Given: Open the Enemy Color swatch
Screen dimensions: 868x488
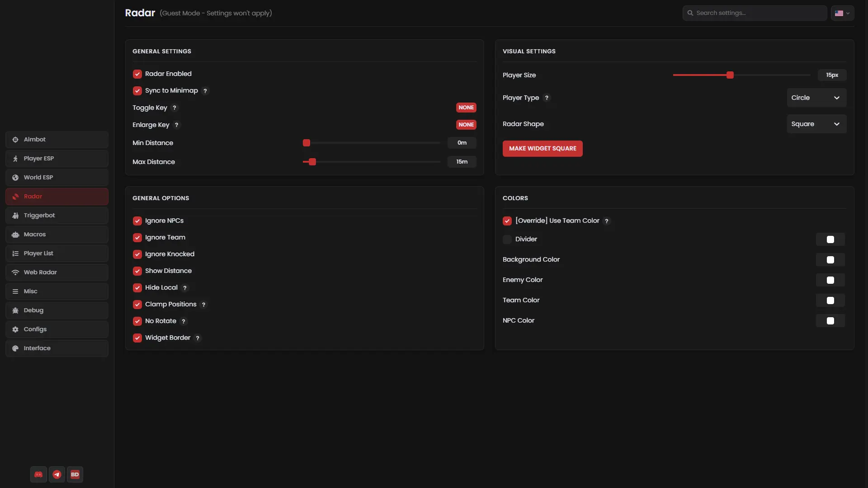Looking at the screenshot, I should pos(830,280).
